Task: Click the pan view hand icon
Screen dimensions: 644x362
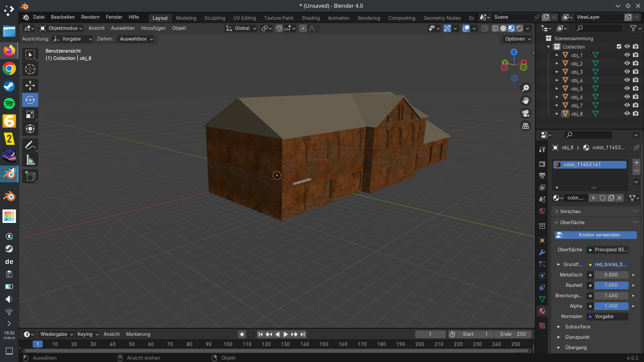Action: coord(526,101)
